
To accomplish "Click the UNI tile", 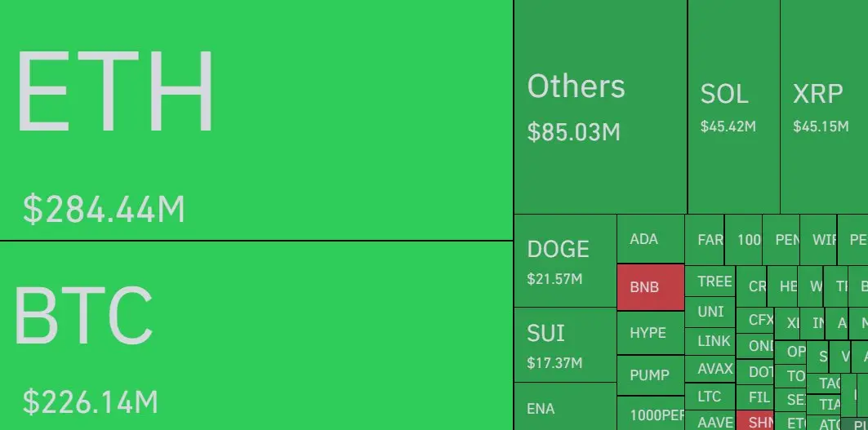I will tap(710, 313).
